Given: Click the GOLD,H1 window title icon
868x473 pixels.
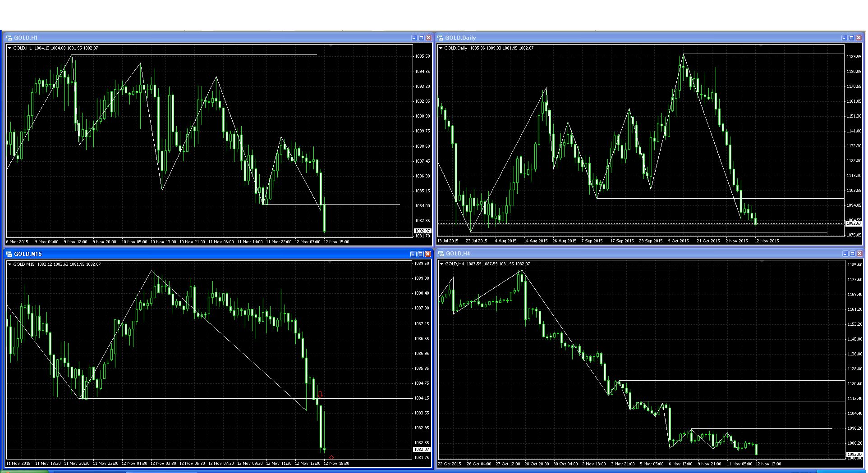Looking at the screenshot, I should pyautogui.click(x=9, y=38).
